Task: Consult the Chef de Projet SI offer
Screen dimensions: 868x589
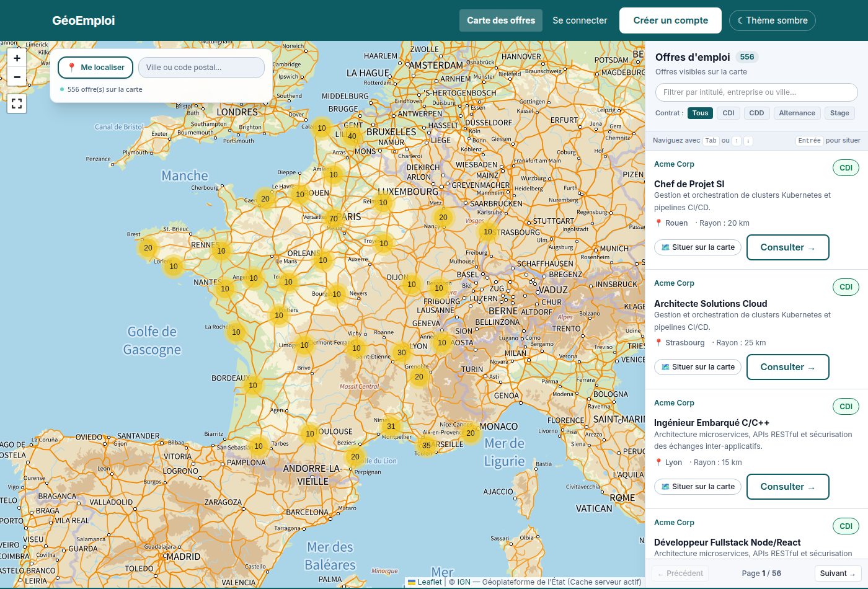Action: [x=787, y=247]
